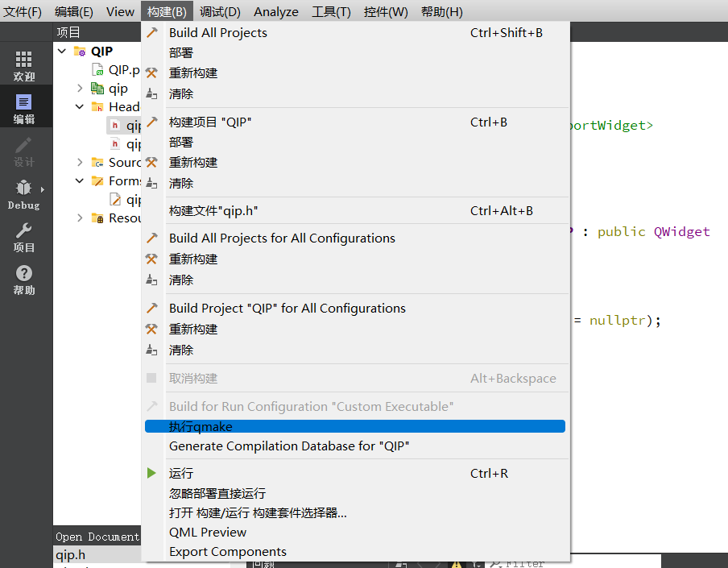Image resolution: width=728 pixels, height=568 pixels.
Task: Expand the Sources folder
Action: pos(80,162)
